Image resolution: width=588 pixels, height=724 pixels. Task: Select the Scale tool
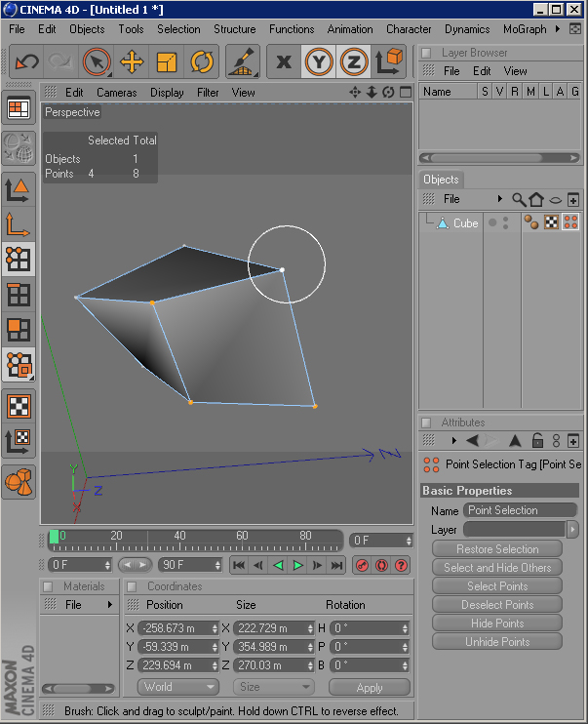click(167, 61)
